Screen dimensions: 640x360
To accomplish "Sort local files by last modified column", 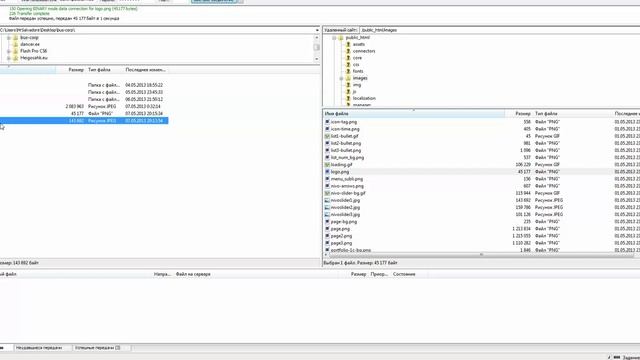I will click(x=145, y=70).
